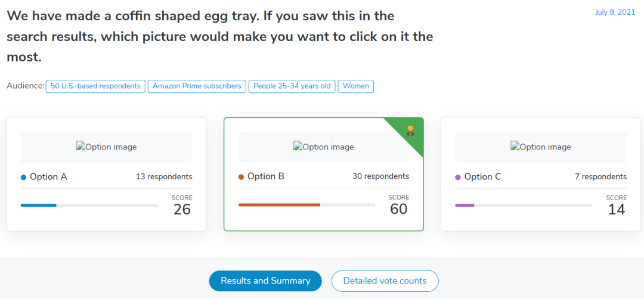Image resolution: width=644 pixels, height=299 pixels.
Task: Click the Women audience tag
Action: pos(355,86)
